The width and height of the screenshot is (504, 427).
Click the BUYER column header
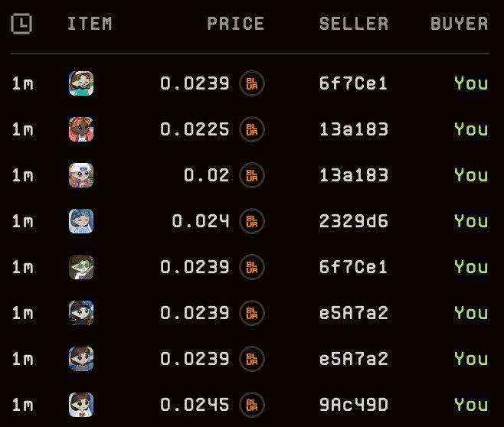[x=459, y=24]
